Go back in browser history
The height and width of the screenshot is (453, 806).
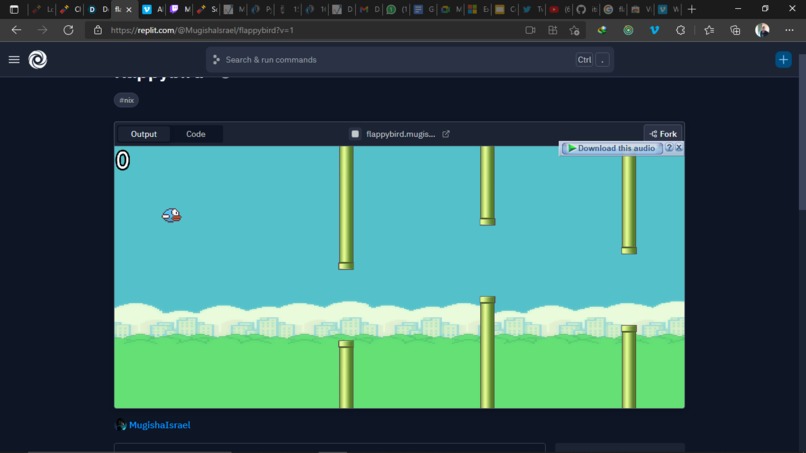click(x=16, y=30)
